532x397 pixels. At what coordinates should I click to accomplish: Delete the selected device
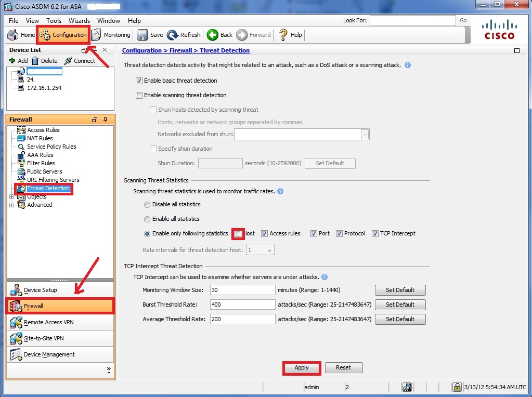(x=44, y=61)
